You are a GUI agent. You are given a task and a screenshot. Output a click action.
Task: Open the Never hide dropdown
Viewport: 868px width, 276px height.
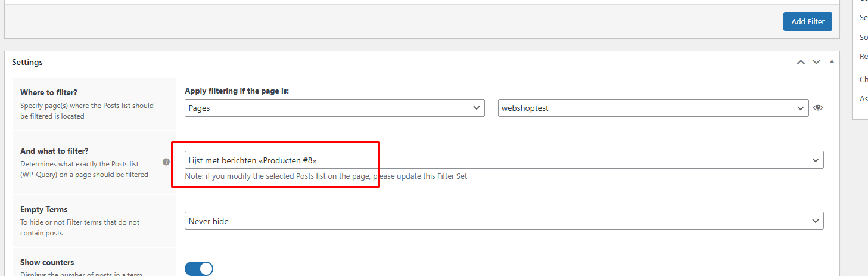point(504,221)
